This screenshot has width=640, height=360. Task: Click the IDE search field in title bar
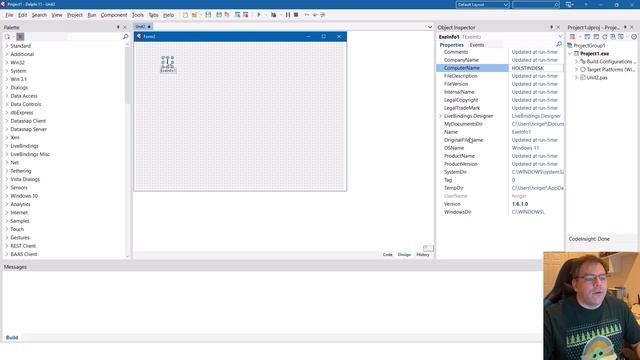click(536, 4)
